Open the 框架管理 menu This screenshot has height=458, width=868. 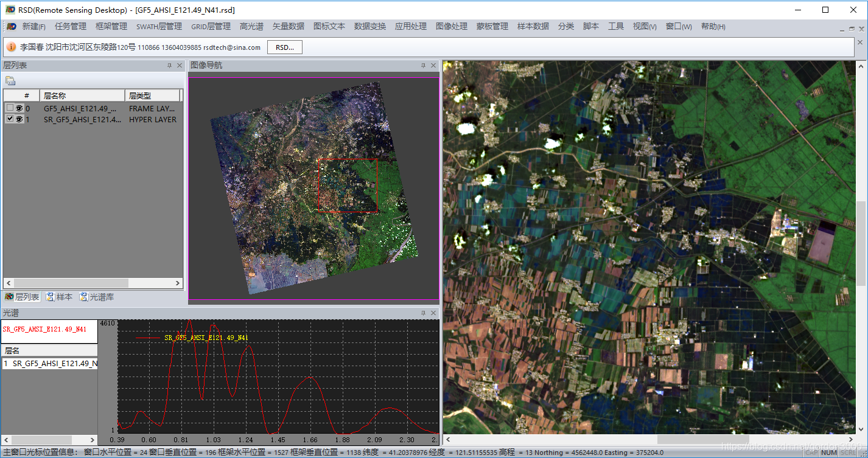click(111, 27)
